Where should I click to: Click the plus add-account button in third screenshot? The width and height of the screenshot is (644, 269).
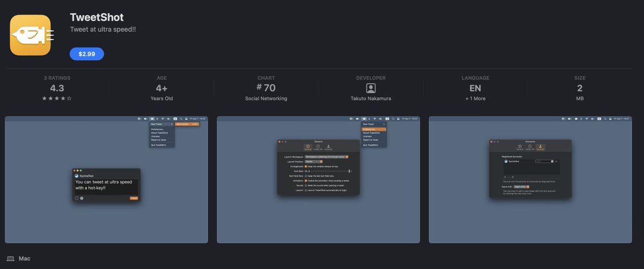[505, 177]
